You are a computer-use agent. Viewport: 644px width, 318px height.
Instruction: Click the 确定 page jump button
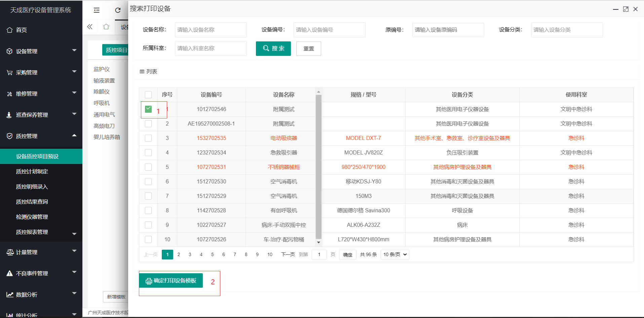(348, 254)
